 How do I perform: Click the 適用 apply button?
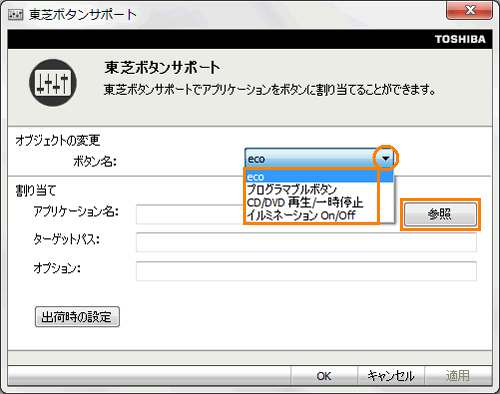click(458, 376)
